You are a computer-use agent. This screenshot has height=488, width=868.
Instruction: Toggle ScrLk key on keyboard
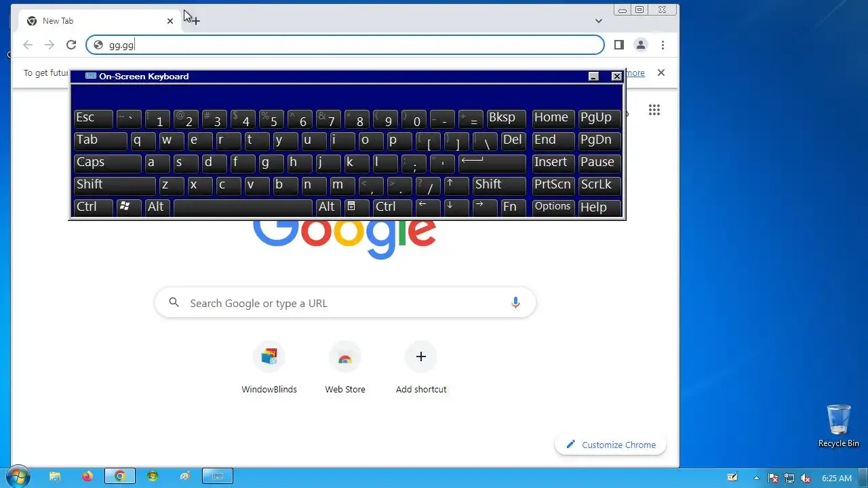tap(599, 186)
